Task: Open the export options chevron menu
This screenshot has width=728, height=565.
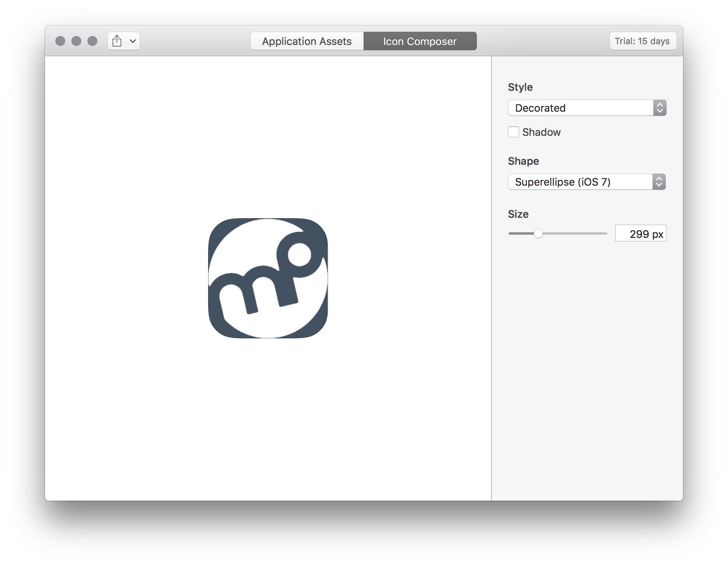Action: [x=133, y=41]
